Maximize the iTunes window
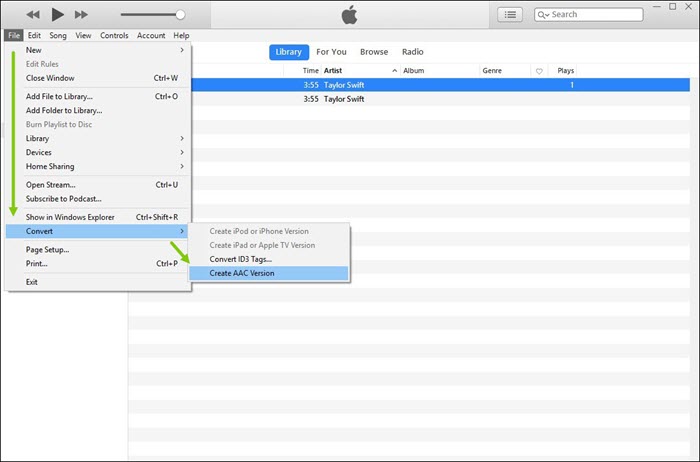Image resolution: width=700 pixels, height=462 pixels. coord(673,7)
